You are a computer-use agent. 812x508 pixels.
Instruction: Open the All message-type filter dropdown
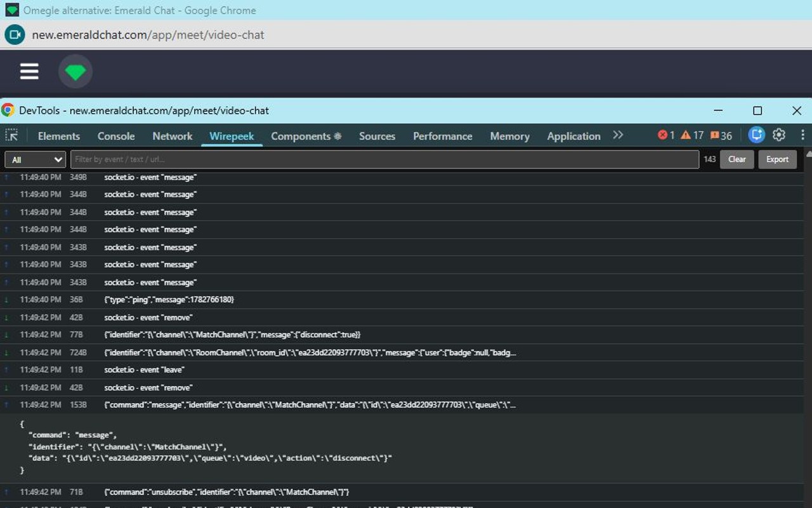click(x=36, y=159)
